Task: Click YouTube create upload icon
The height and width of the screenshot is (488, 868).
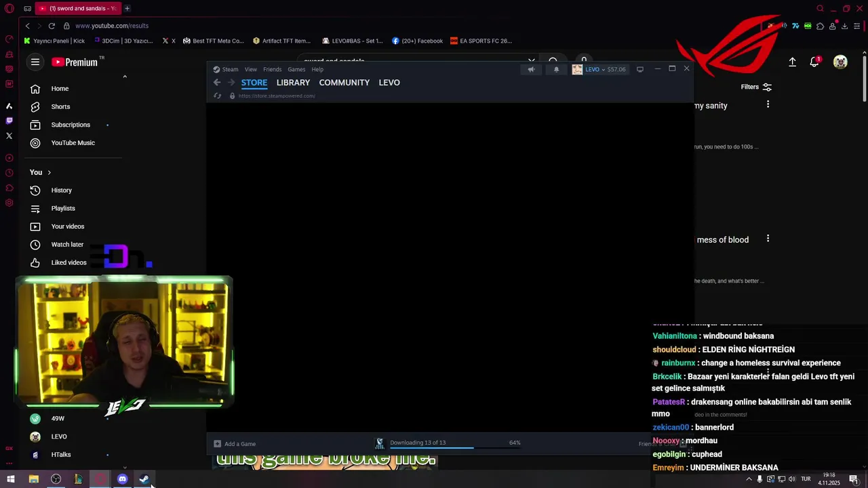Action: (x=792, y=62)
